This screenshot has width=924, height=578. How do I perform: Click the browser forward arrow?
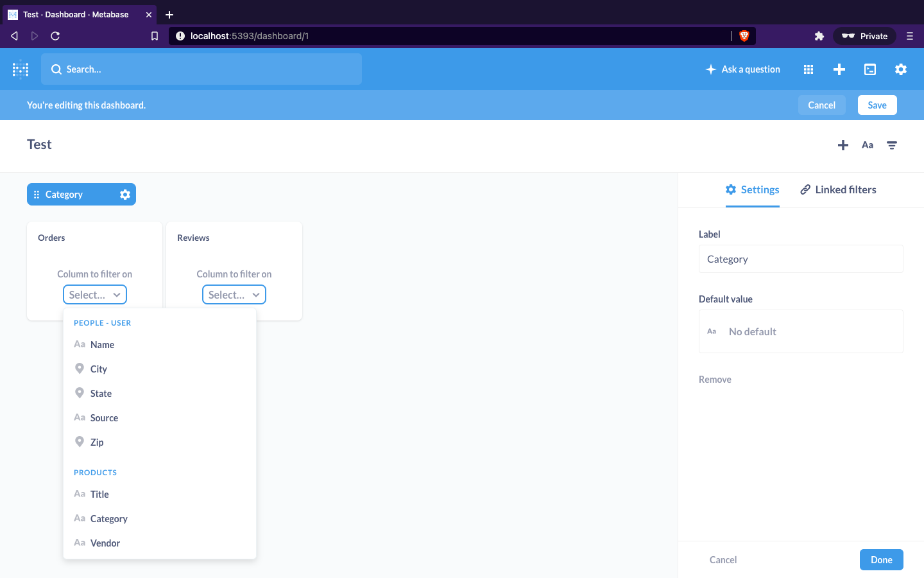pos(35,36)
